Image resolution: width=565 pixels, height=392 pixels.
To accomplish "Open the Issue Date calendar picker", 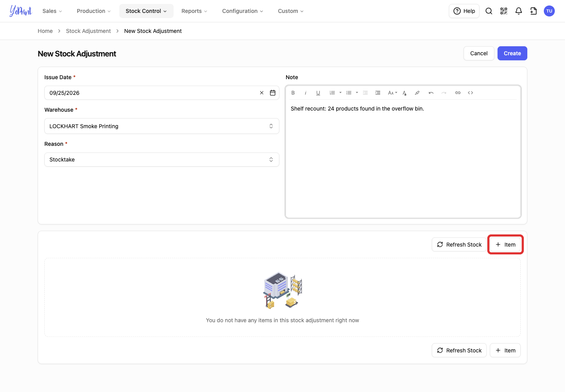I will [273, 93].
